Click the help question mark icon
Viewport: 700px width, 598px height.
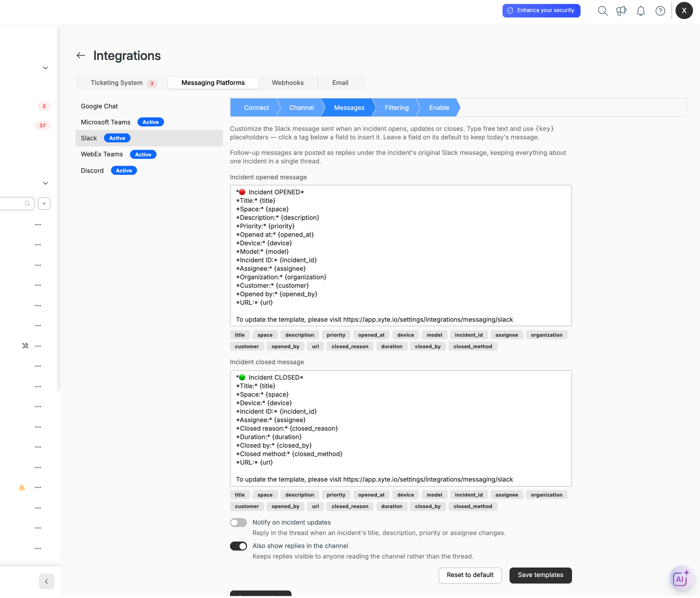pos(660,11)
